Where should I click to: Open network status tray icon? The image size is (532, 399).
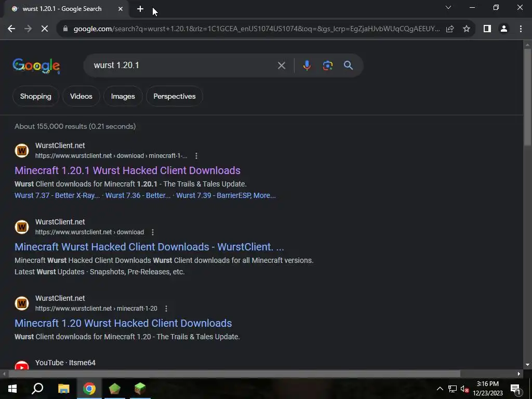coord(453,389)
